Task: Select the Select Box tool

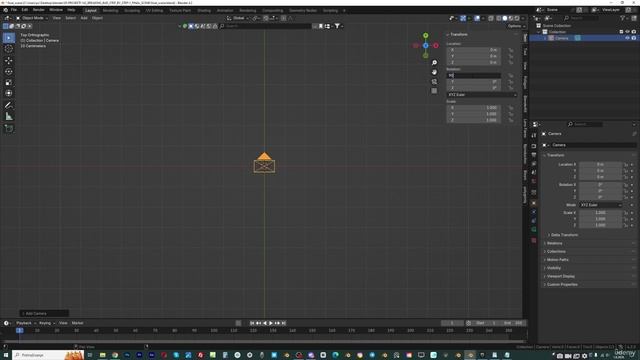Action: click(x=9, y=38)
